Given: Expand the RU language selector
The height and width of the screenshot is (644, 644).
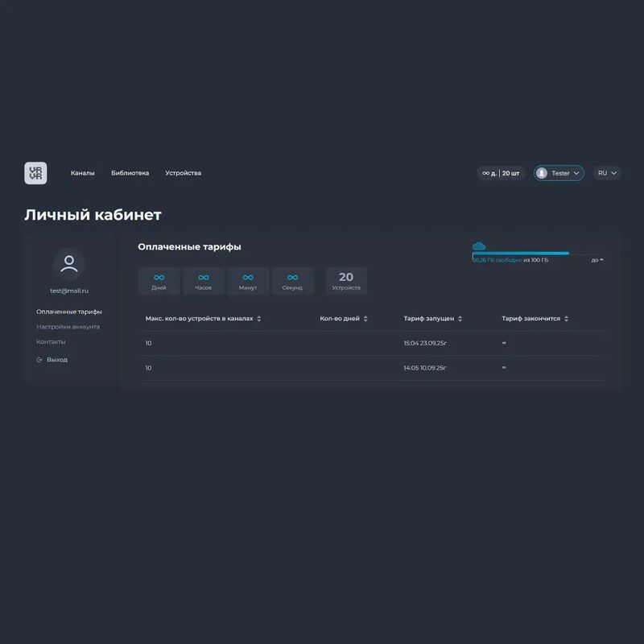Looking at the screenshot, I should [607, 173].
